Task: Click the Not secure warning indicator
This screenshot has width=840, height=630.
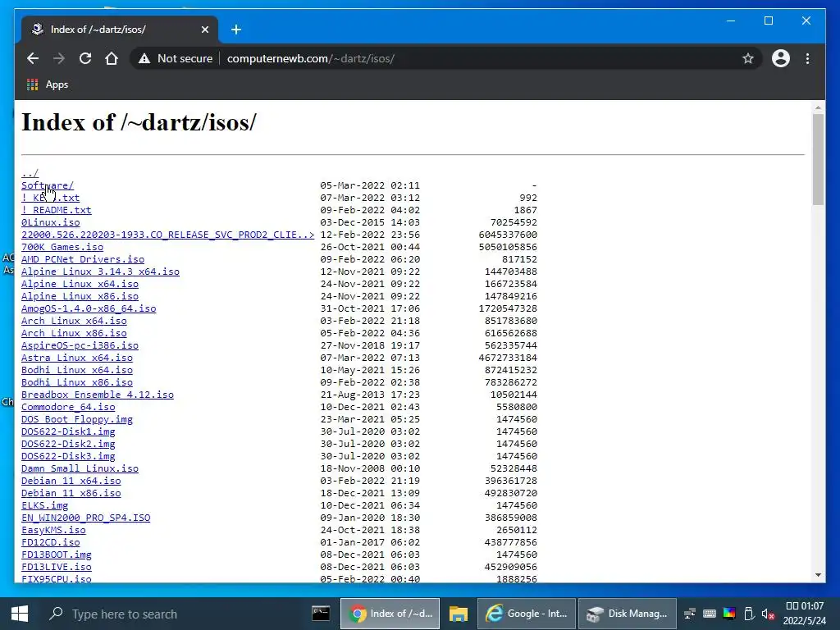Action: click(x=176, y=58)
